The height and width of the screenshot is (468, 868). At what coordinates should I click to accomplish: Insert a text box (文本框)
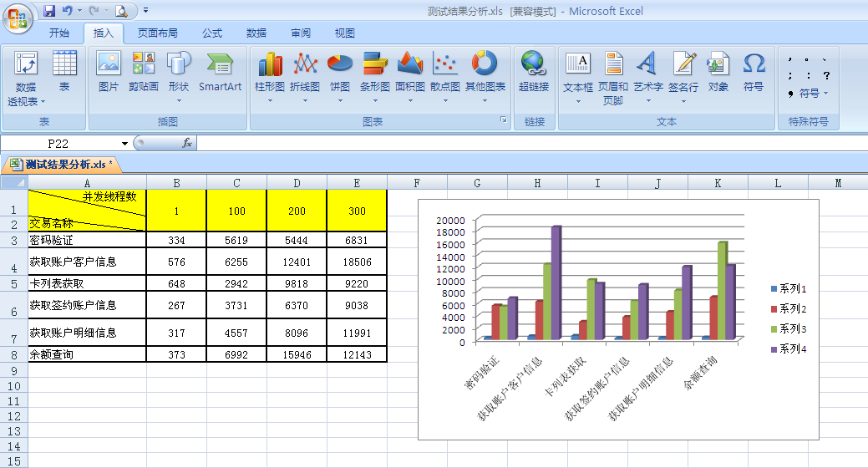click(x=577, y=71)
